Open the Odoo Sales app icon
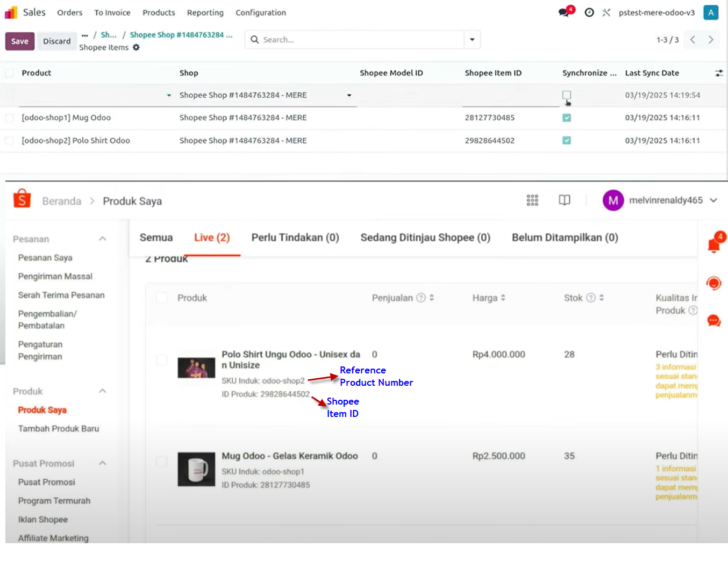Viewport: 728px width, 562px height. (x=11, y=12)
